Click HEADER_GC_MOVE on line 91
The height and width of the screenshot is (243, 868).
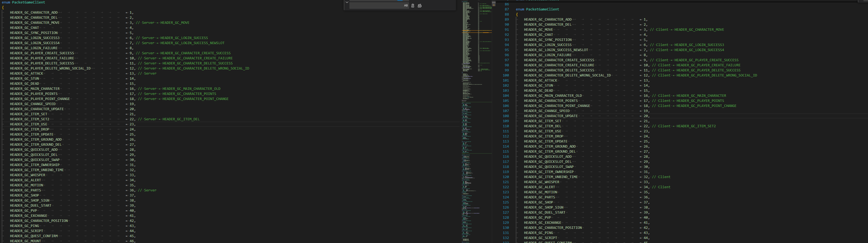tap(538, 30)
